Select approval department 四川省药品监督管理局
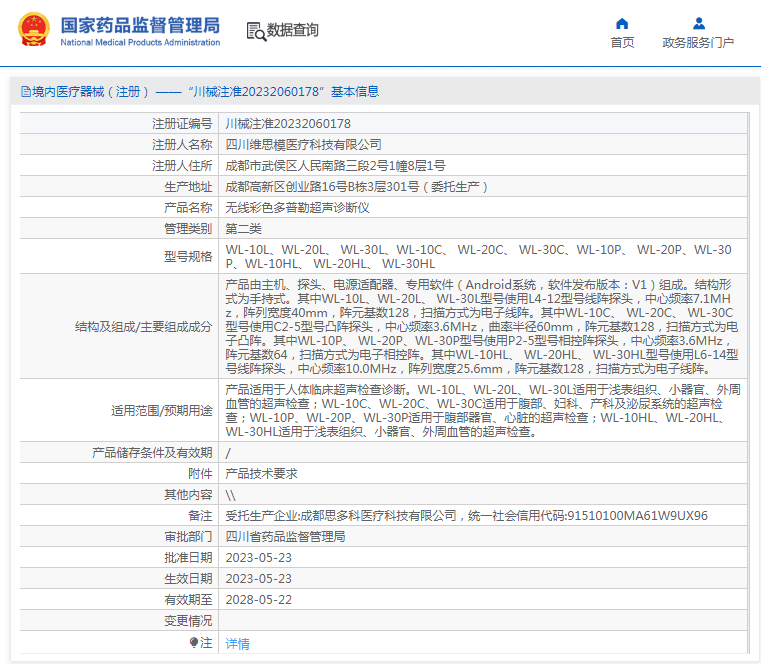Image resolution: width=761 pixels, height=664 pixels. pyautogui.click(x=285, y=537)
